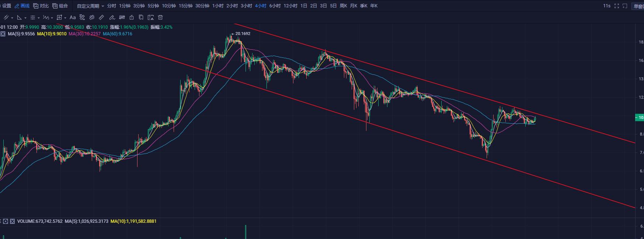This screenshot has width=644, height=239.
Task: Switch to 1小时 interval
Action: [218, 6]
